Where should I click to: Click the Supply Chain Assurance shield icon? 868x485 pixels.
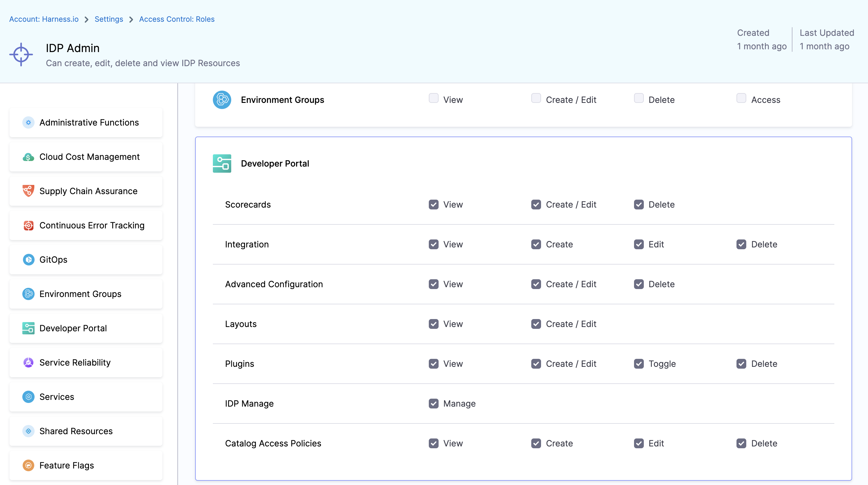(28, 191)
